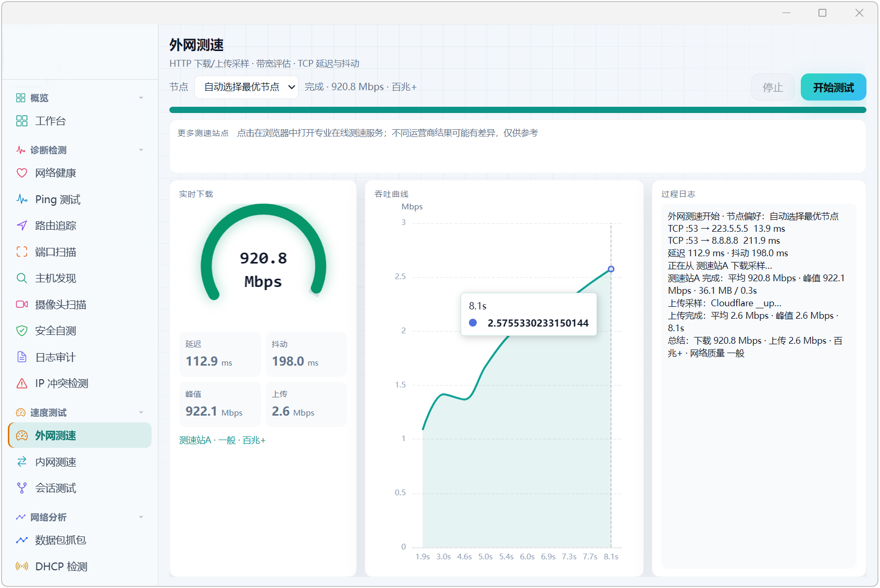Screen dimensions: 880x588
Task: Click the 诊断检测 section pulse icon
Action: (21, 150)
